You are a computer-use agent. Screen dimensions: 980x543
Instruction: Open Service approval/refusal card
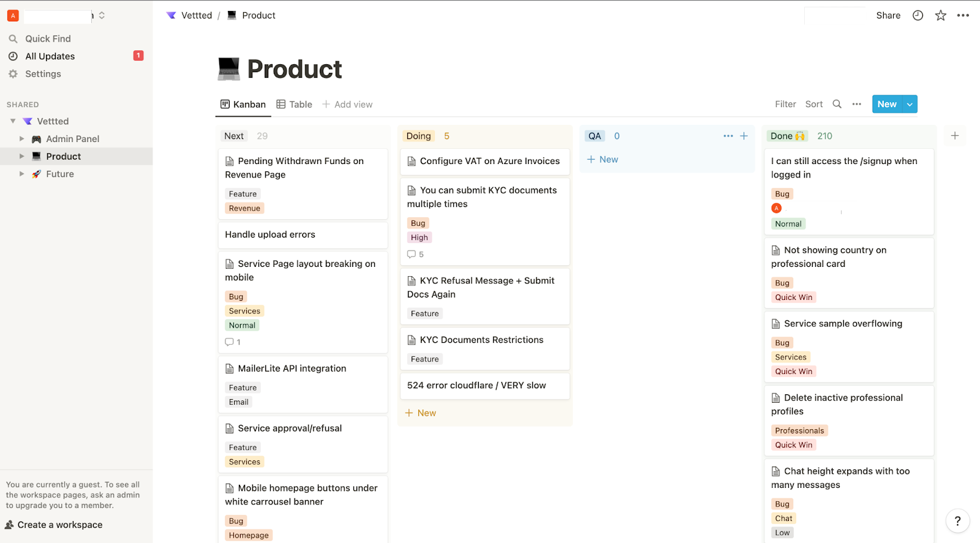(x=303, y=444)
